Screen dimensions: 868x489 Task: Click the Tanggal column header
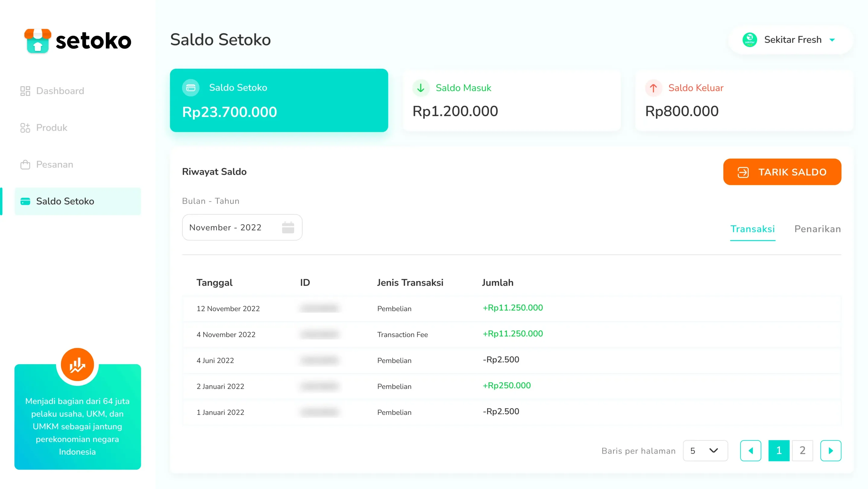215,283
